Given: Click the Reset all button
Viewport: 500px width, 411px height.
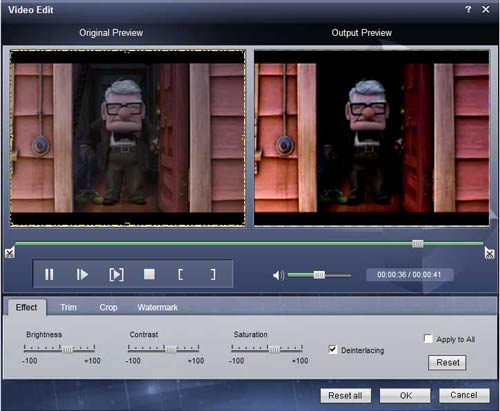Looking at the screenshot, I should coord(345,396).
